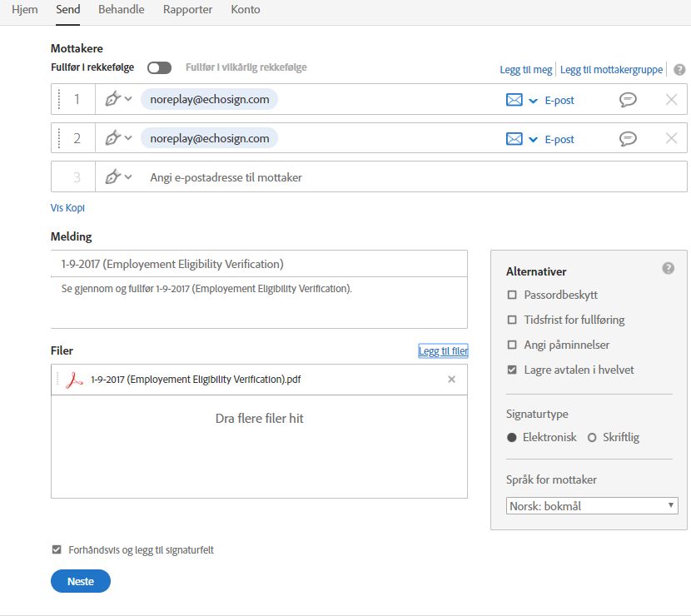Click signer pen icon in row 1

(x=113, y=99)
